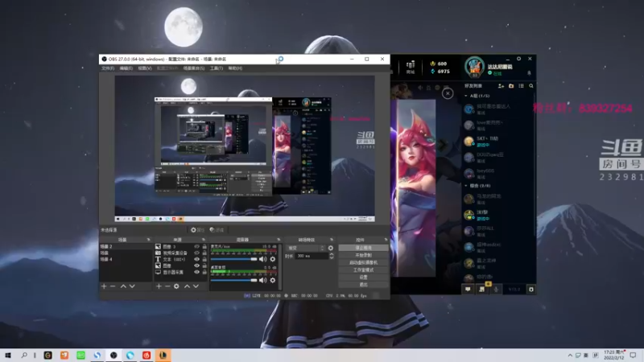Open Windows Start button on taskbar
This screenshot has height=362, width=644.
8,356
